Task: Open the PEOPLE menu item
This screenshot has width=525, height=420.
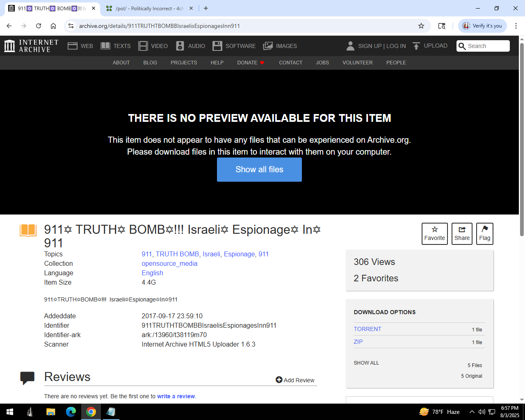Action: click(396, 63)
